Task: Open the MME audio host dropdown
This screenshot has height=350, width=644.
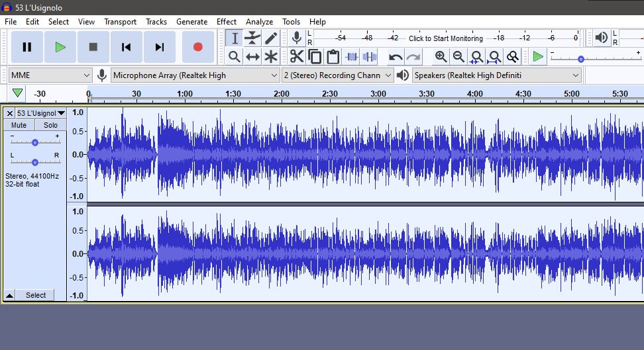Action: [50, 75]
